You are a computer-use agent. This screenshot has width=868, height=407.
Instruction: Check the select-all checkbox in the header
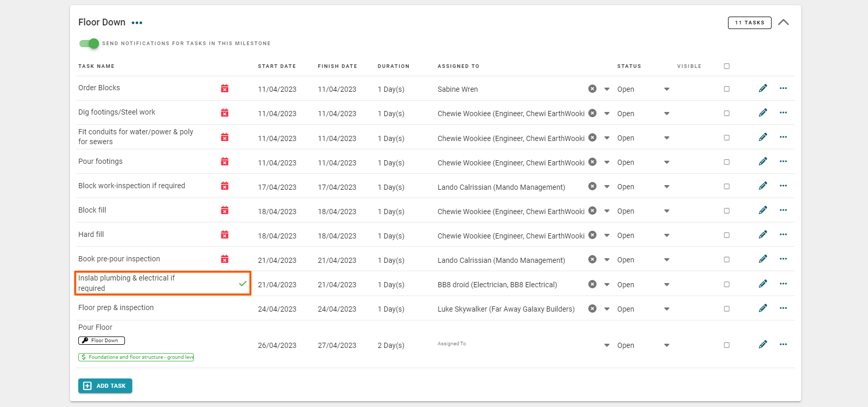tap(726, 66)
